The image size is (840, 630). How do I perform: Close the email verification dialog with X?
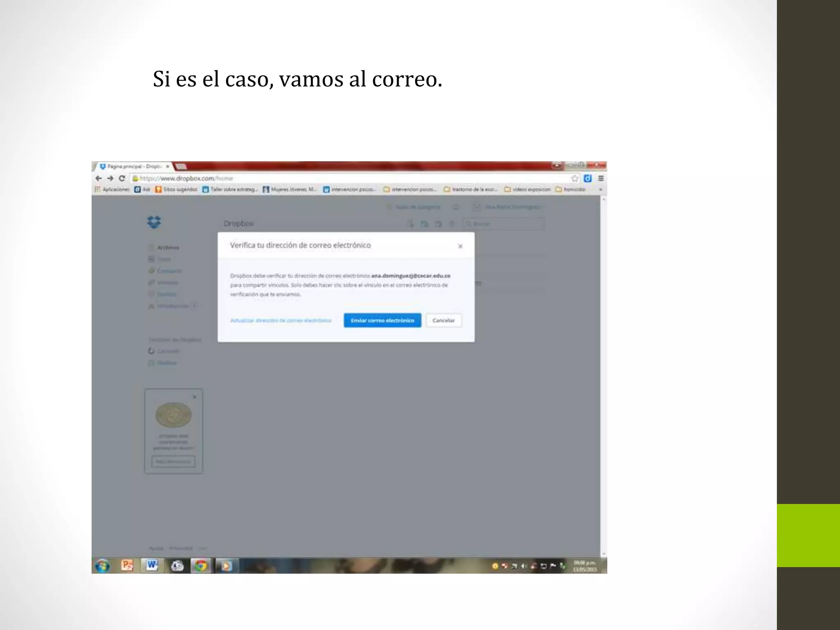(x=460, y=246)
